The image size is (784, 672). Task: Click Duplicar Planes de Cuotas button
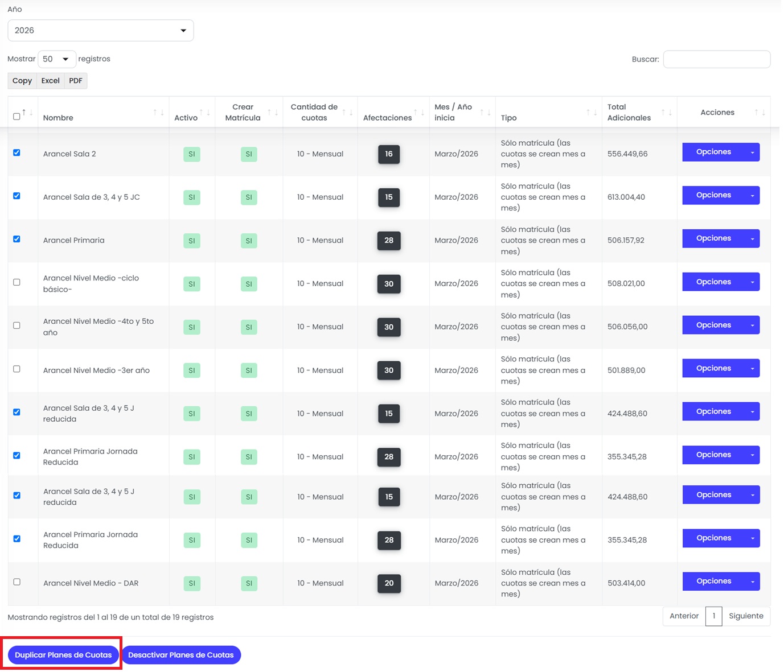click(x=63, y=655)
